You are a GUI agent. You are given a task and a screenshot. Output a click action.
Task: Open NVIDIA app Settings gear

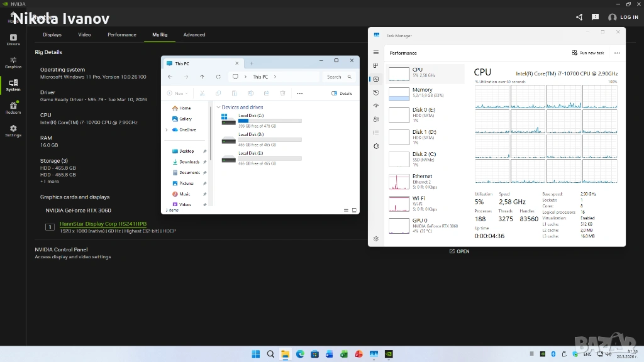coord(13,130)
